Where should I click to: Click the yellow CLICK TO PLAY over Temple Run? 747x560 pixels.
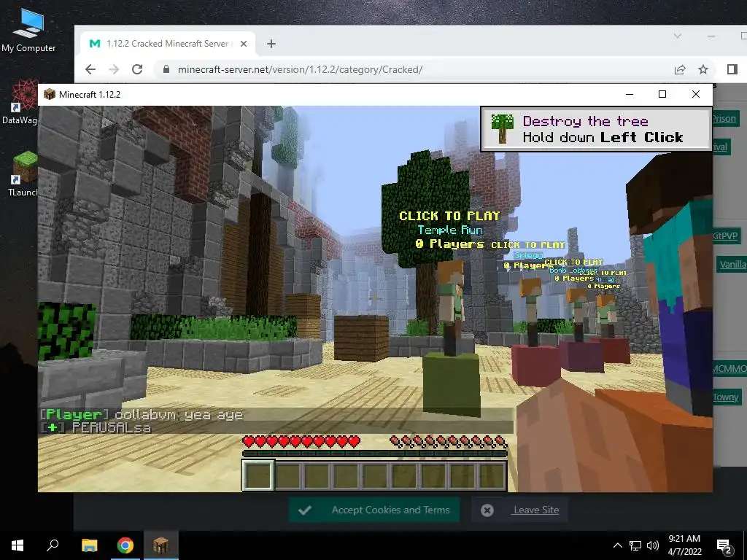(449, 216)
